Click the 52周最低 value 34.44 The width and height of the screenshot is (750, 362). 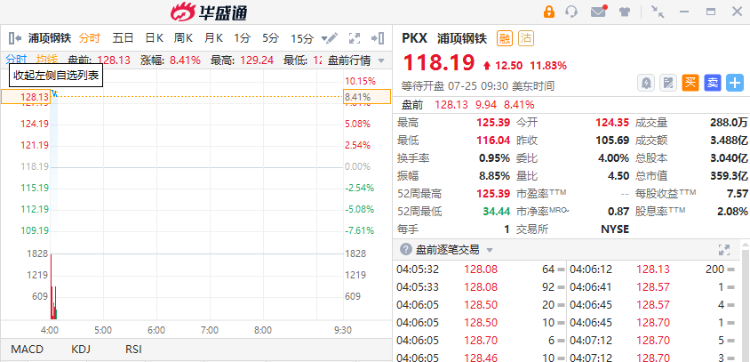pyautogui.click(x=496, y=211)
